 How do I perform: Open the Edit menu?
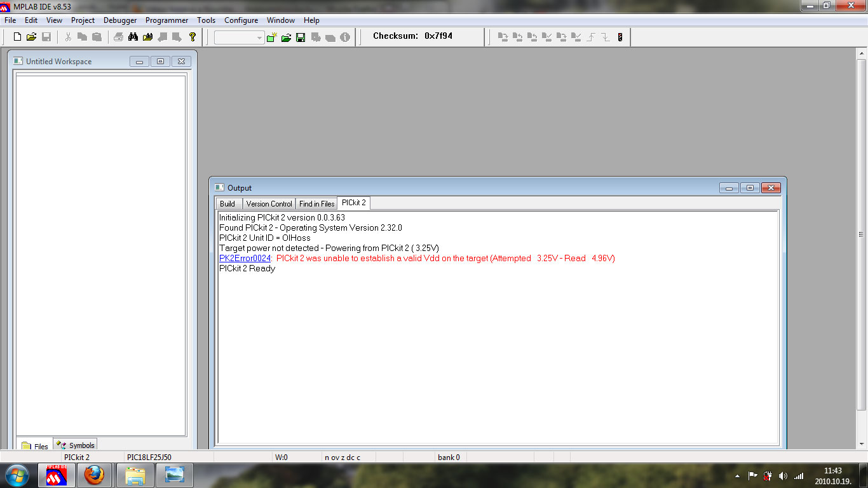[x=31, y=20]
